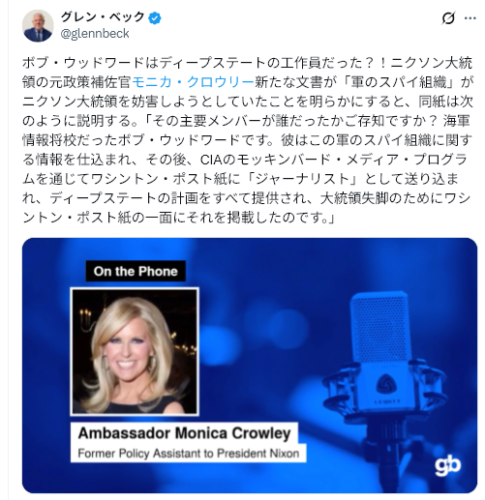
Task: Open the three-dot more options menu
Action: point(470,18)
